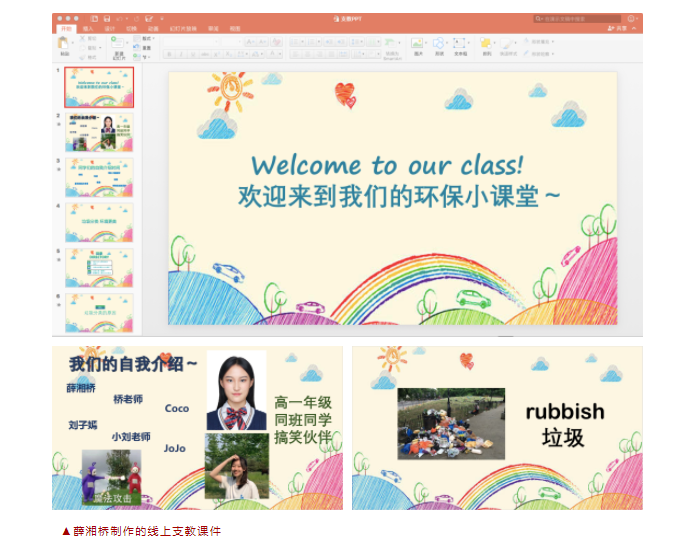Click the Text Box (文本框) icon
Image resolution: width=676 pixels, height=549 pixels.
[459, 43]
